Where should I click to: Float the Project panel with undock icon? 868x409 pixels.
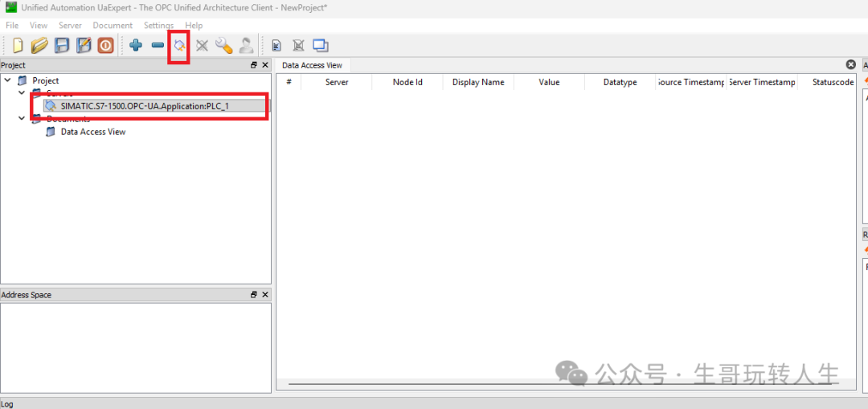pyautogui.click(x=254, y=65)
